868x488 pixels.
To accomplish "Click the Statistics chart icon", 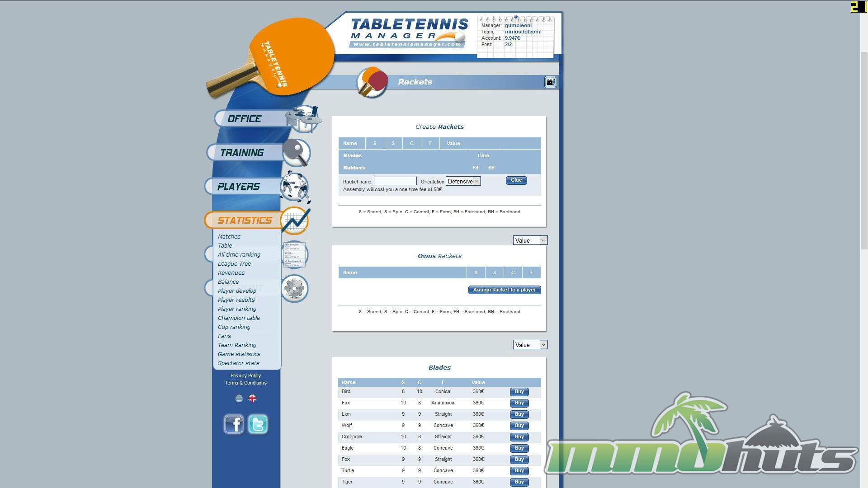I will [x=295, y=221].
